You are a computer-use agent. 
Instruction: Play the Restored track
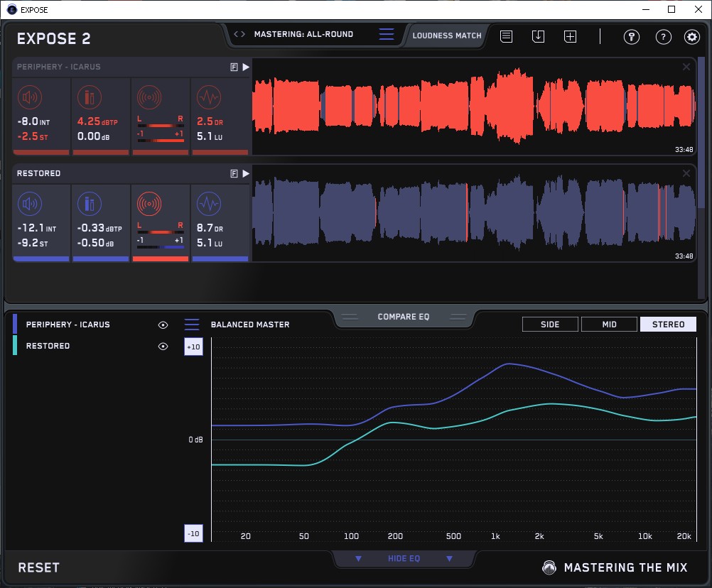click(246, 173)
